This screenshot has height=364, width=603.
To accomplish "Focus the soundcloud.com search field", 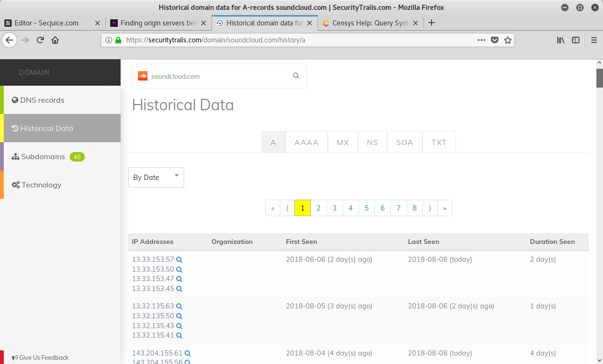I will click(x=219, y=76).
